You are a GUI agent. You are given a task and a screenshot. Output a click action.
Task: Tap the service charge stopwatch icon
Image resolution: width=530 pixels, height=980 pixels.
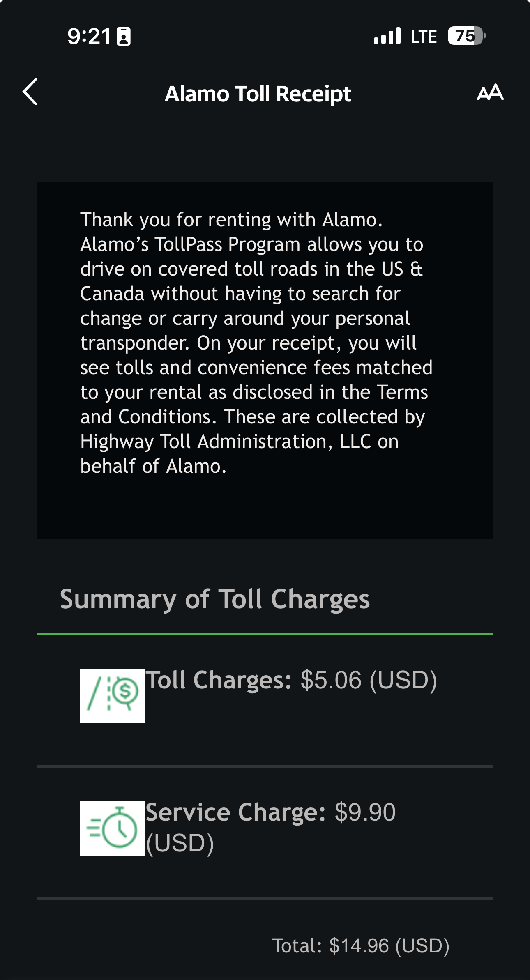[x=113, y=828]
